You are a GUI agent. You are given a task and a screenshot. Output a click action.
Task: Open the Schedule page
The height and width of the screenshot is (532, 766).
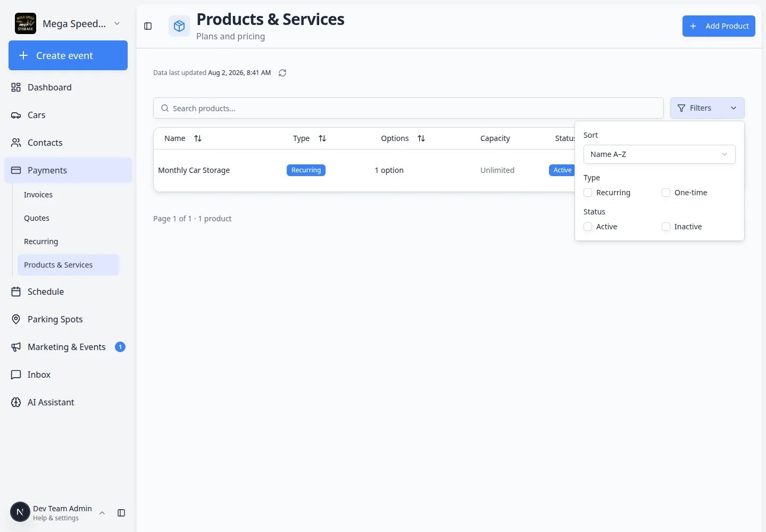(68, 292)
